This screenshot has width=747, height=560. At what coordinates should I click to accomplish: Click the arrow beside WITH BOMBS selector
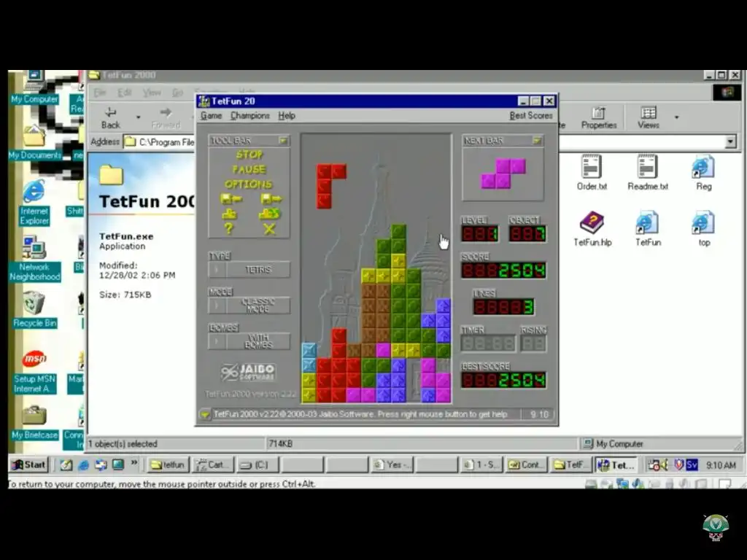tap(217, 341)
